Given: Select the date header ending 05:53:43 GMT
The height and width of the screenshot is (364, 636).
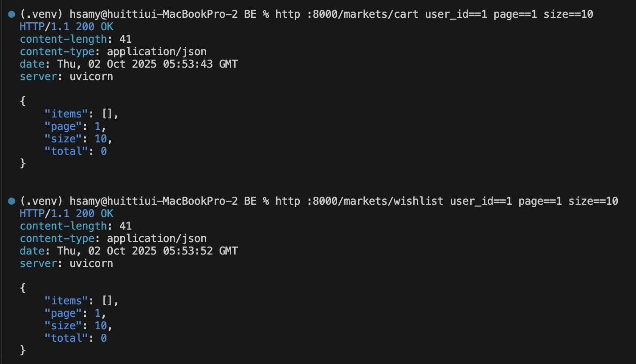Looking at the screenshot, I should click(129, 64).
